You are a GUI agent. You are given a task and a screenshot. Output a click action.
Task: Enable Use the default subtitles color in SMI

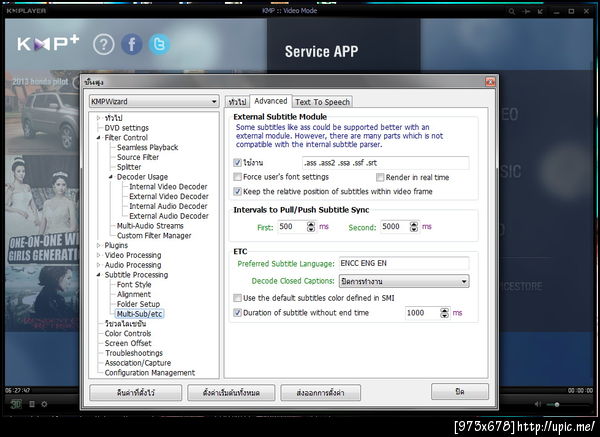(x=237, y=298)
